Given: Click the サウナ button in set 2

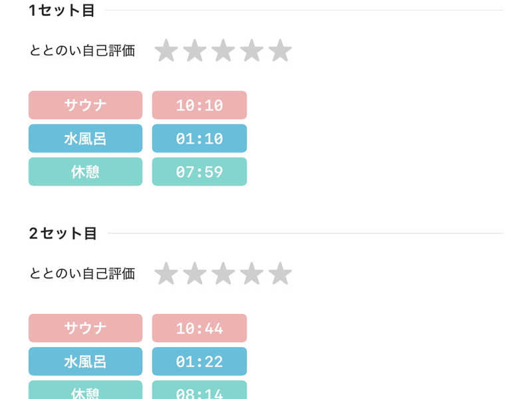Looking at the screenshot, I should [85, 328].
